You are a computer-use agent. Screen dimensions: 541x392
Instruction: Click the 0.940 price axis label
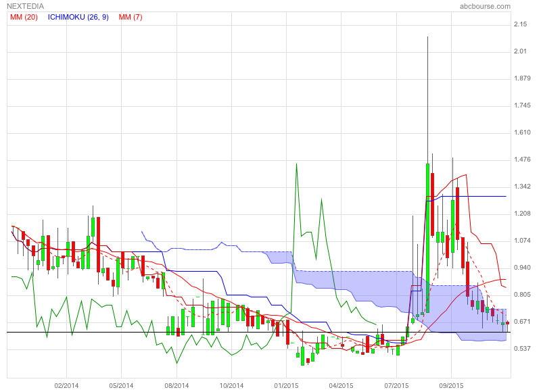(x=522, y=268)
